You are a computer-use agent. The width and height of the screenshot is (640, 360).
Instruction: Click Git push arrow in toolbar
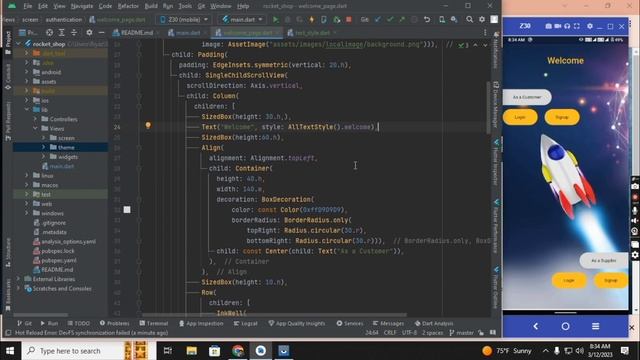[402, 19]
